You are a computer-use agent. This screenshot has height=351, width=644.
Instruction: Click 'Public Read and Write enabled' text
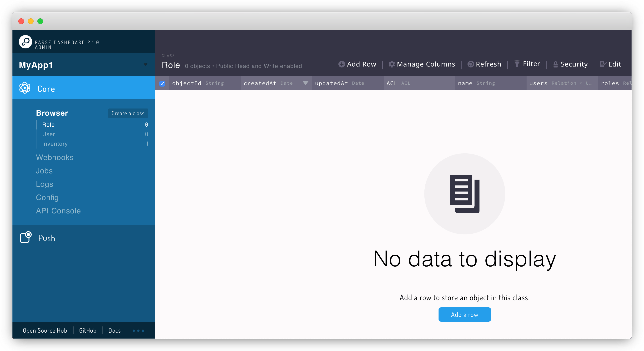click(x=259, y=66)
